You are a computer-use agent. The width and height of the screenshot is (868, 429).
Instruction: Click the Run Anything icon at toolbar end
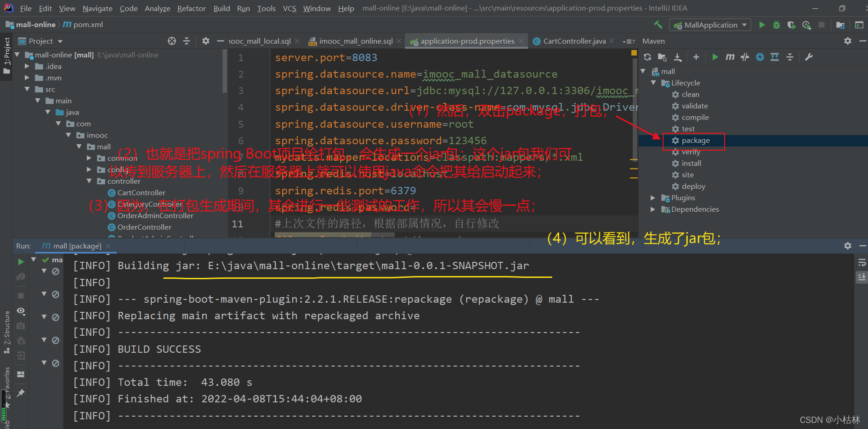tap(859, 25)
